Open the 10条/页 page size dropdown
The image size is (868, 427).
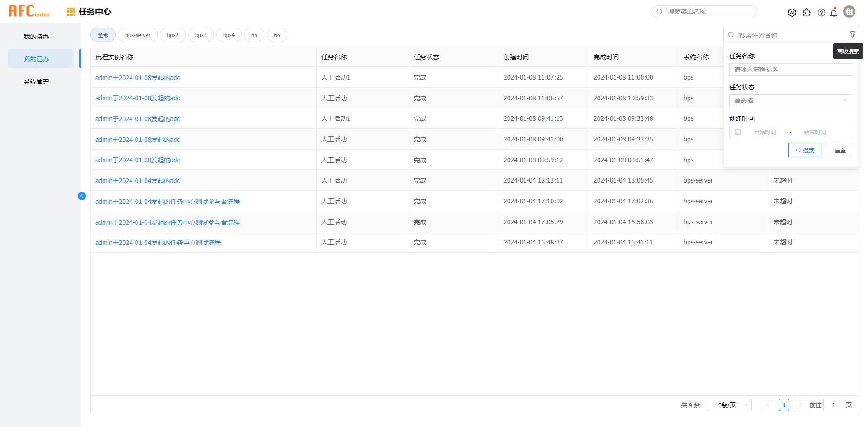point(729,405)
